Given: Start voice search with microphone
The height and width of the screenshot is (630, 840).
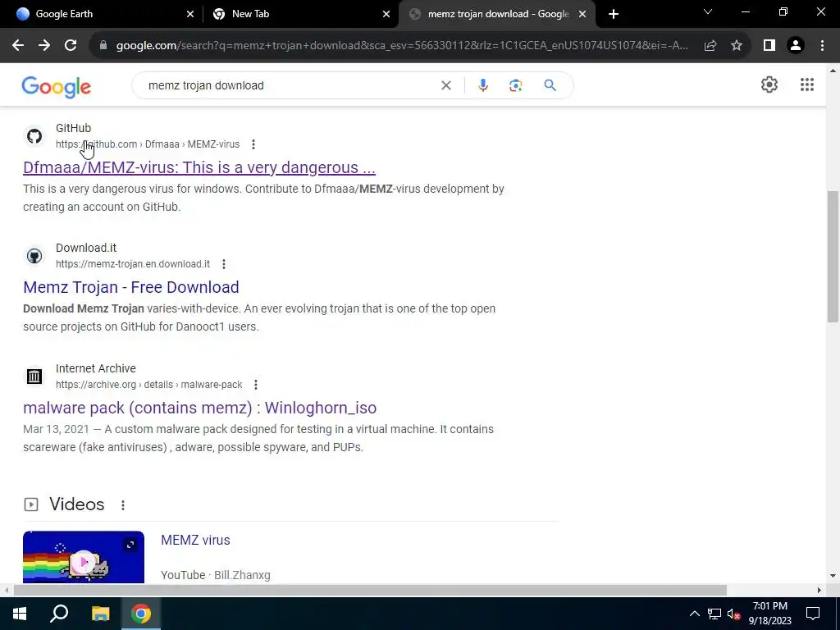Looking at the screenshot, I should point(482,85).
